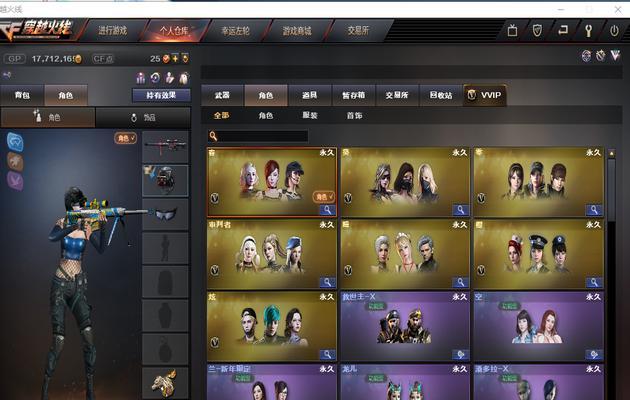Viewport: 630px width, 400px height.
Task: Click the scrollbar up arrow of the card list
Action: point(612,153)
